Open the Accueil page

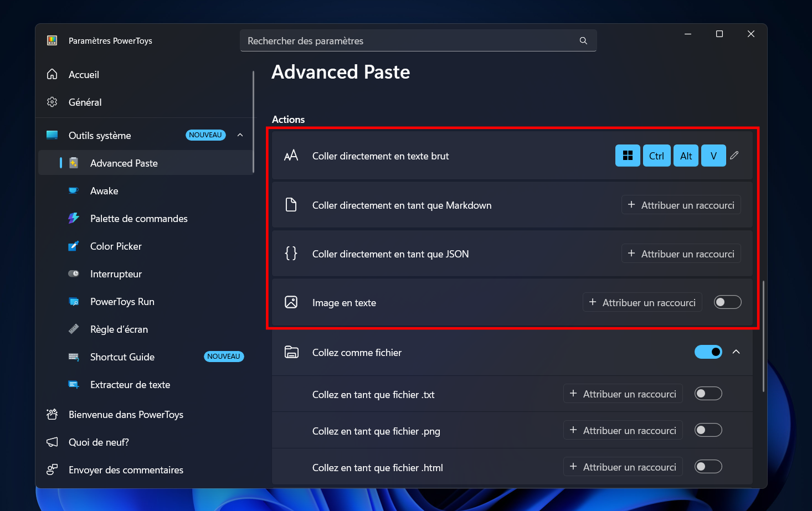tap(144, 74)
